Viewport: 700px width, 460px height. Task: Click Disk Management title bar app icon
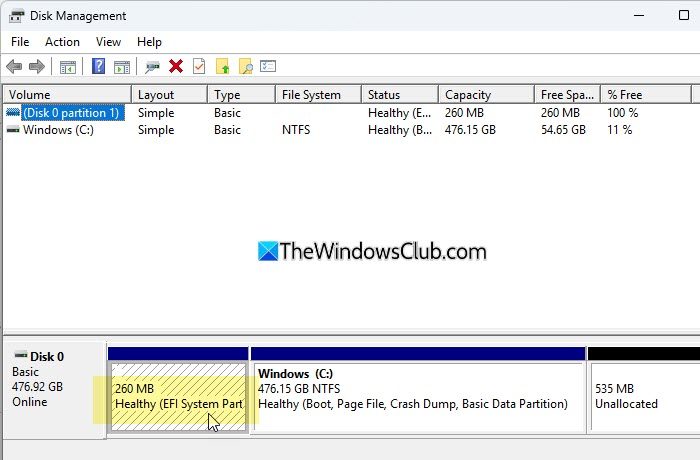click(x=17, y=16)
